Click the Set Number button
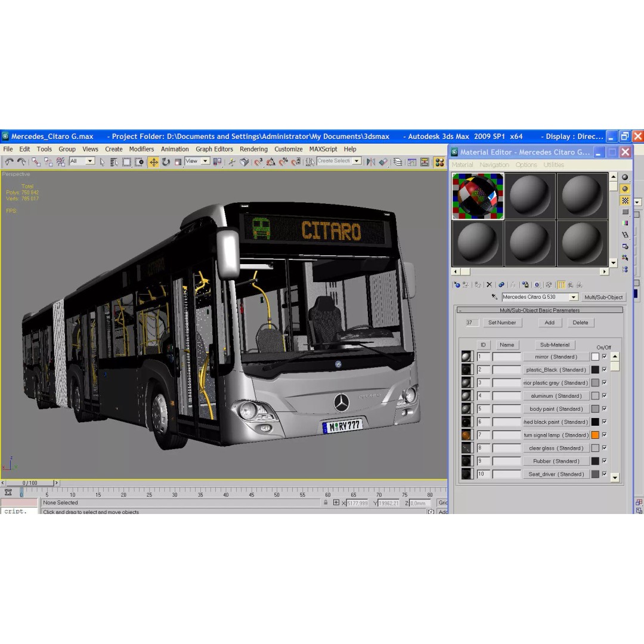This screenshot has height=644, width=644. (502, 323)
